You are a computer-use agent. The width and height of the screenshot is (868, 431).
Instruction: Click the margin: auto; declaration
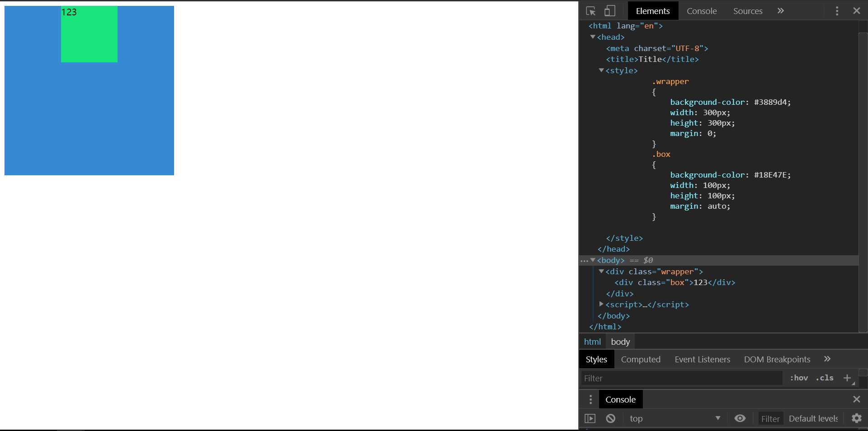[x=700, y=206]
